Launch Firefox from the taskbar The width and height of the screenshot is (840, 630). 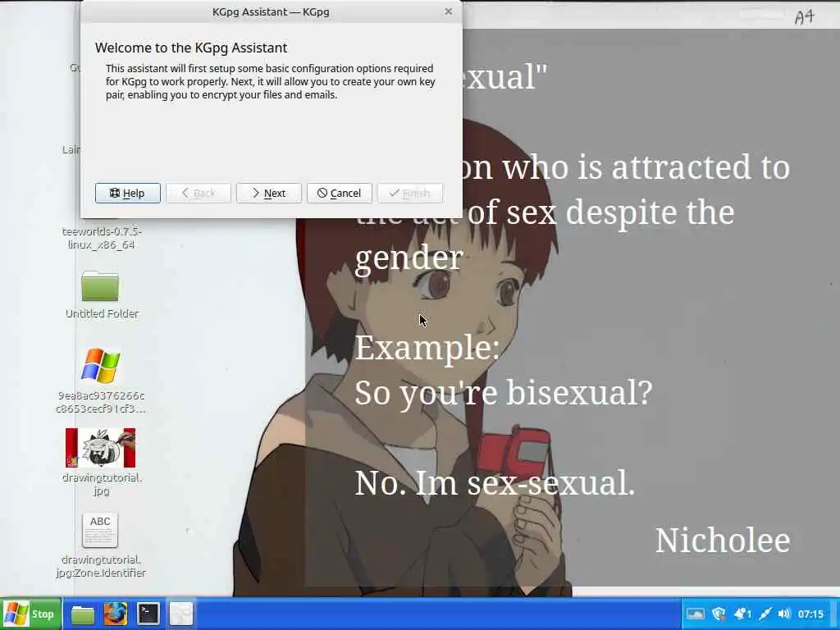[116, 614]
